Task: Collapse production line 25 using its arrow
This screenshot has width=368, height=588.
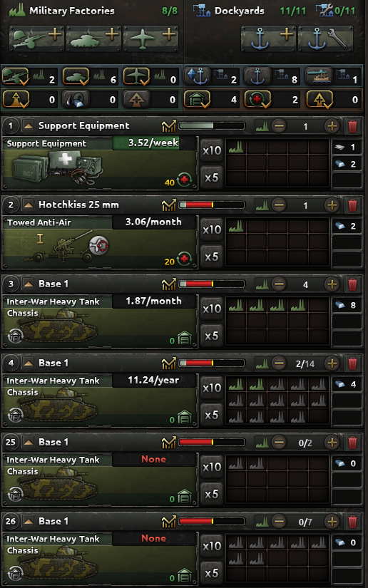Action: pyautogui.click(x=28, y=443)
